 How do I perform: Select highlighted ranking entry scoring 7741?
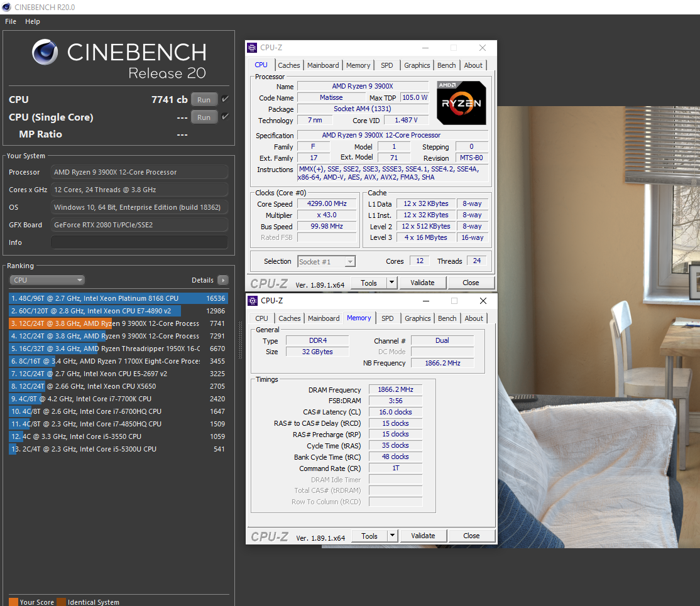click(x=118, y=323)
